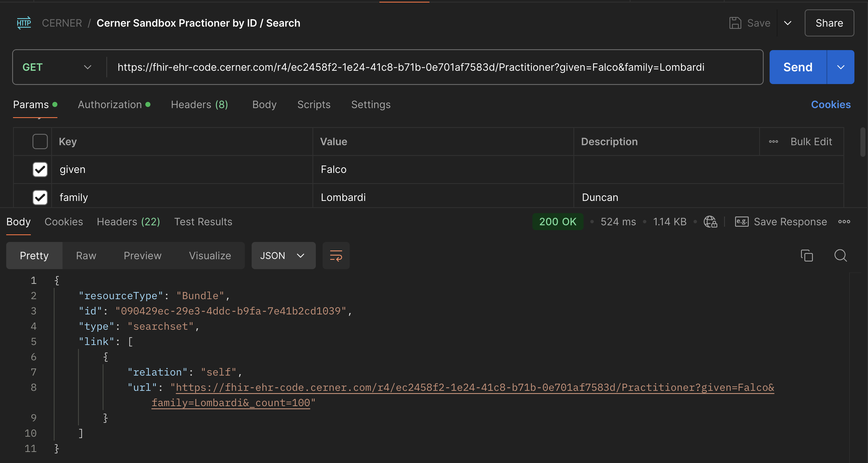Toggle the word wrap lines icon
The image size is (868, 463).
coord(336,256)
